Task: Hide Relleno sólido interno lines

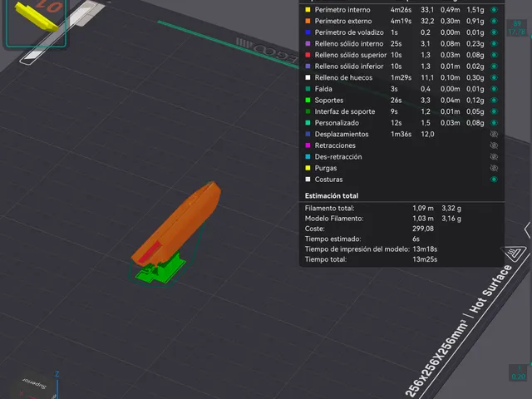Action: (494, 44)
